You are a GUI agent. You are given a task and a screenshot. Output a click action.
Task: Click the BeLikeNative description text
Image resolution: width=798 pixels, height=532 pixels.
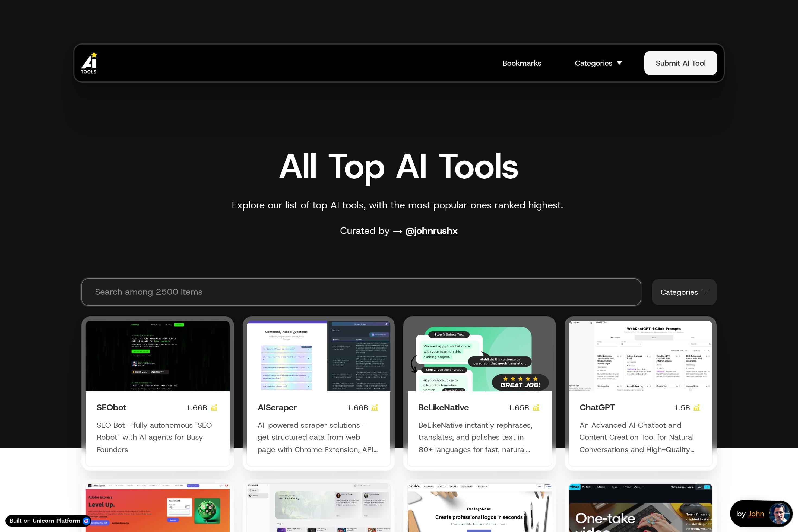coord(475,437)
